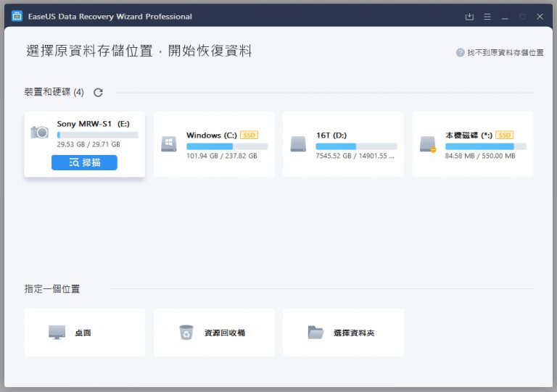
Task: Select the 16T (D:) drive label
Action: click(331, 135)
